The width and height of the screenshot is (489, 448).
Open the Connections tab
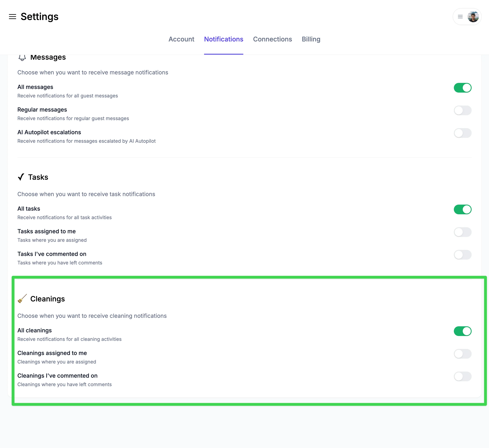[272, 39]
